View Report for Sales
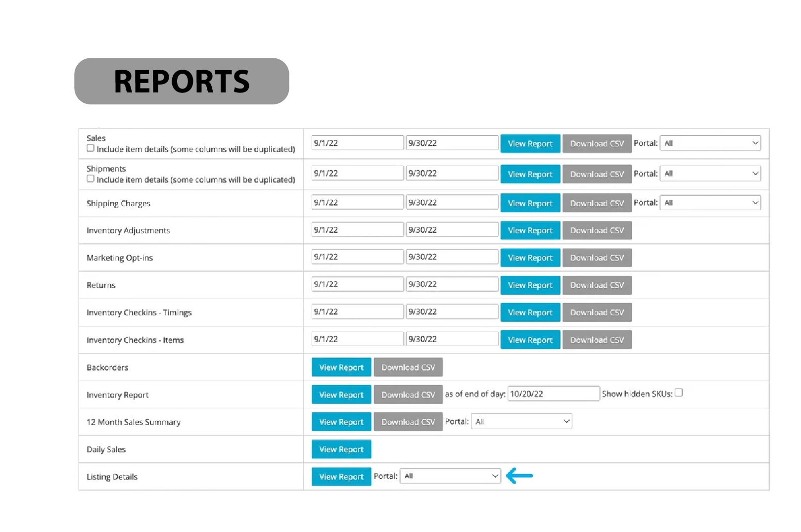 [530, 144]
